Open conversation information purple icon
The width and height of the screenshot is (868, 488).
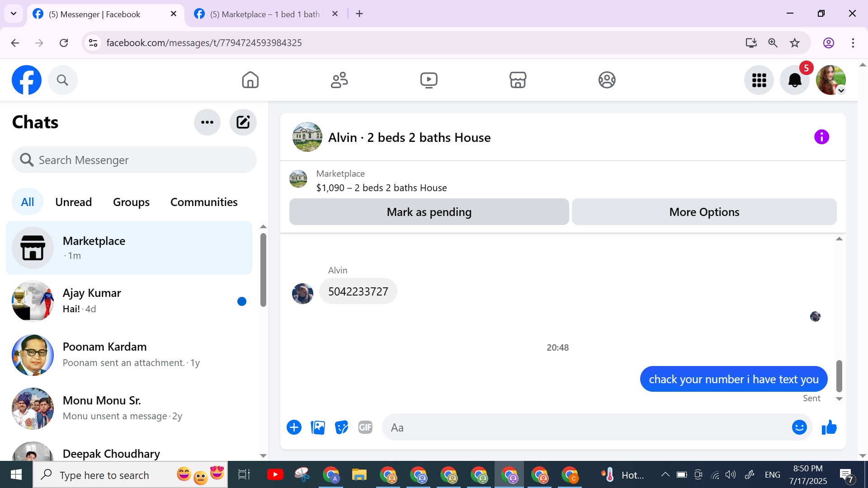click(x=821, y=137)
